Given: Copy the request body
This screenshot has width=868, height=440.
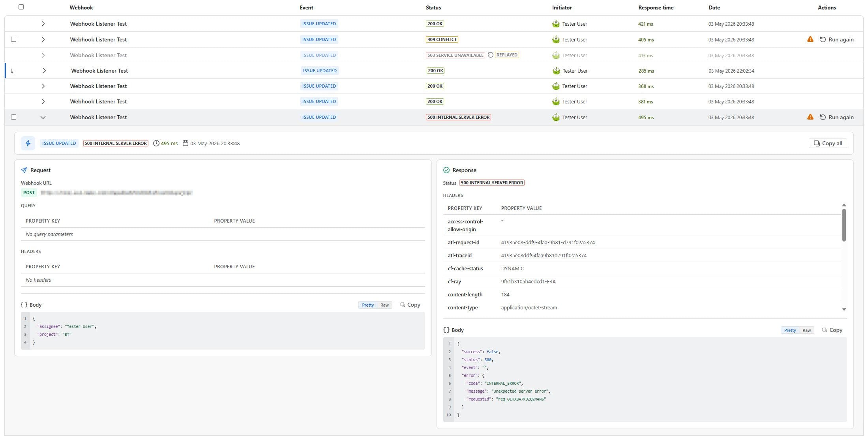Looking at the screenshot, I should (x=410, y=305).
